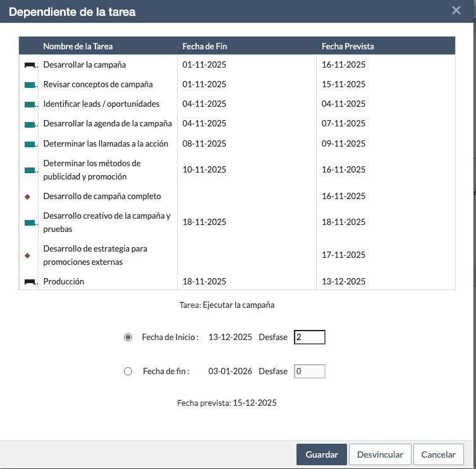Click milestone diamond beside Desarrollo de estrategia para promociones
This screenshot has width=476, height=469.
tap(27, 255)
